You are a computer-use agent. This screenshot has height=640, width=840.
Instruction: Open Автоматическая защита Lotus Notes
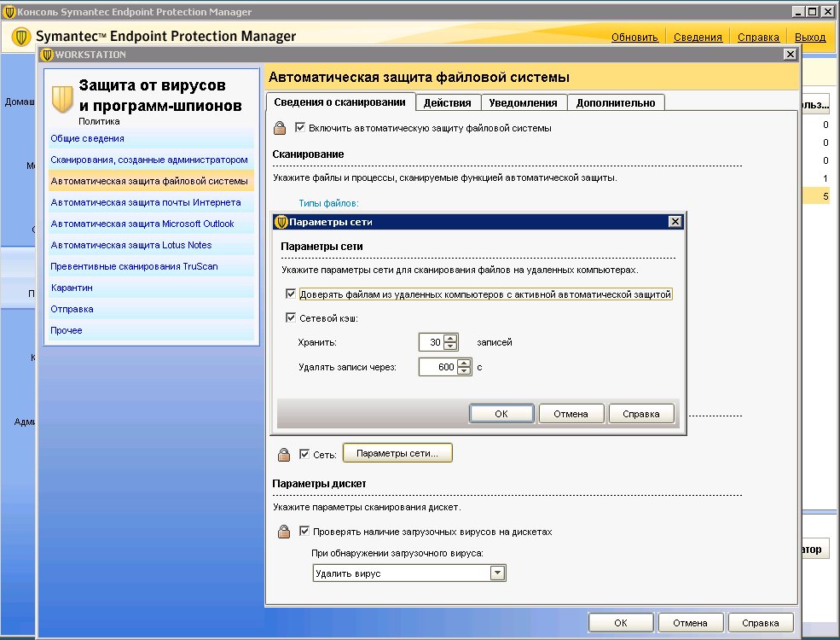tap(151, 245)
